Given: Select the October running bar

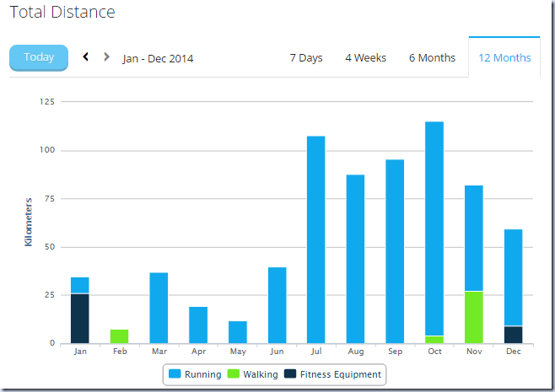Looking at the screenshot, I should click(434, 228).
